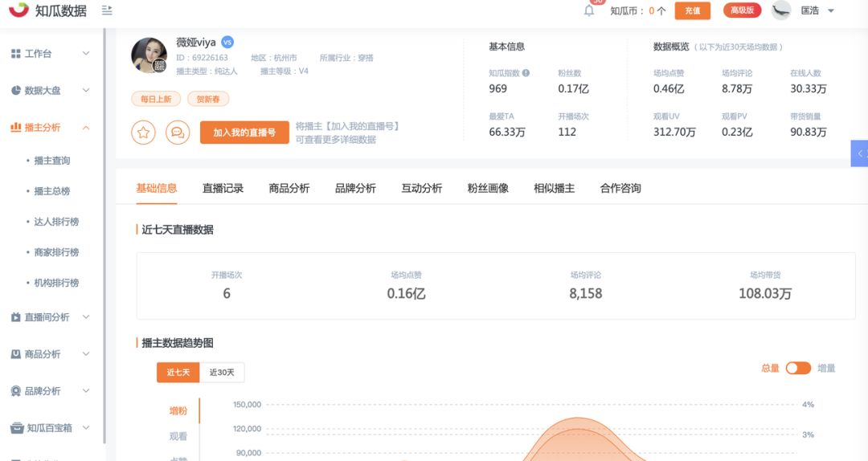Click the streamer avatar photo
The width and height of the screenshot is (868, 461).
click(x=149, y=55)
